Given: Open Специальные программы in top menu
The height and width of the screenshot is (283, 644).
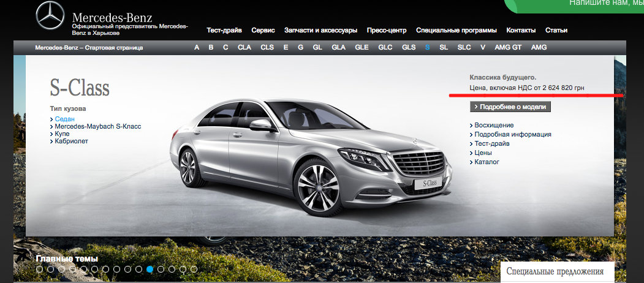Looking at the screenshot, I should coord(456,31).
